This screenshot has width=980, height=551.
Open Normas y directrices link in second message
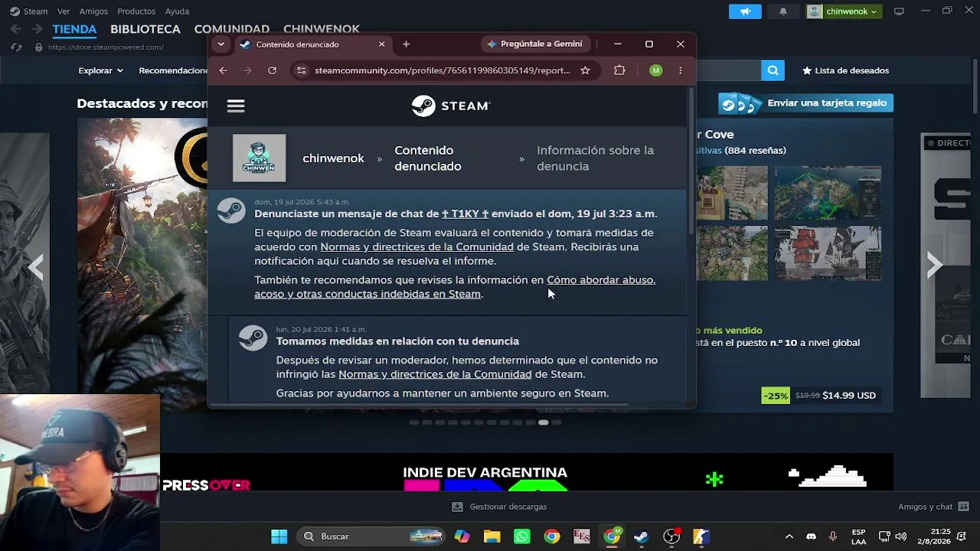pos(435,374)
